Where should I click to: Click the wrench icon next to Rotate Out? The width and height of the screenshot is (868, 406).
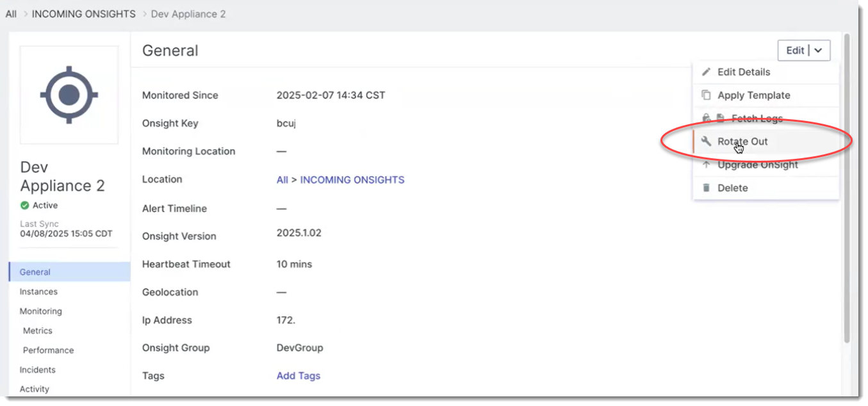point(706,142)
